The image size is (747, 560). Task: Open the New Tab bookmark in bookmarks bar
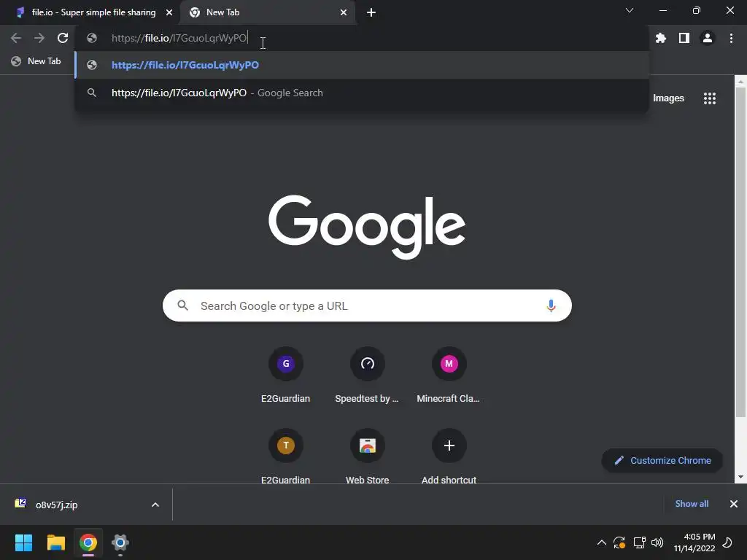coord(36,61)
